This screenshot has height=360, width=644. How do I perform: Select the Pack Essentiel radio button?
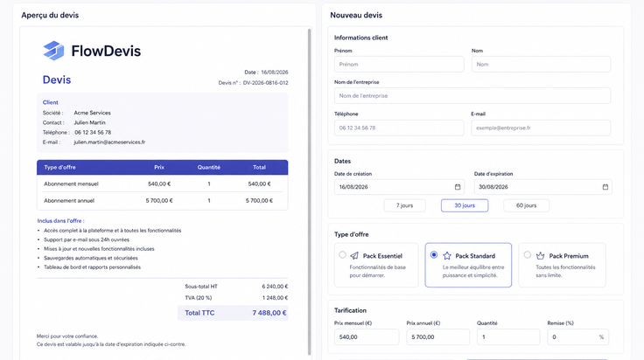pos(342,254)
